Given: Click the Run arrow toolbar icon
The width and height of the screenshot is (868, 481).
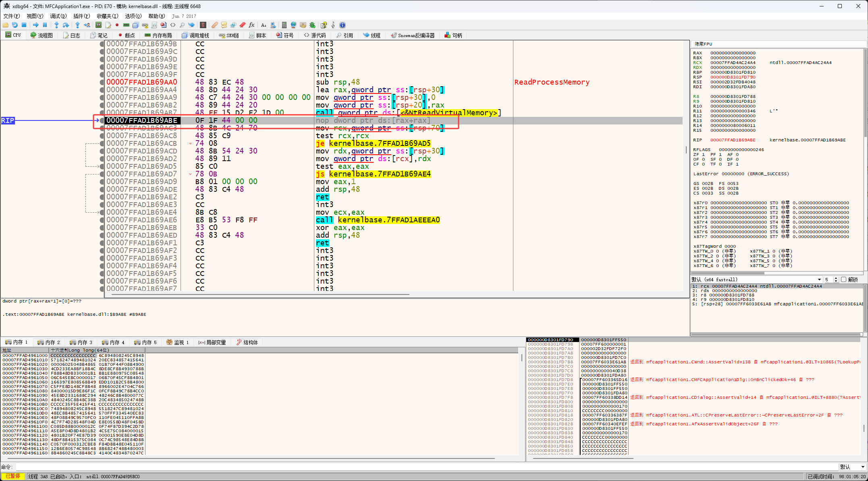Looking at the screenshot, I should pyautogui.click(x=35, y=25).
